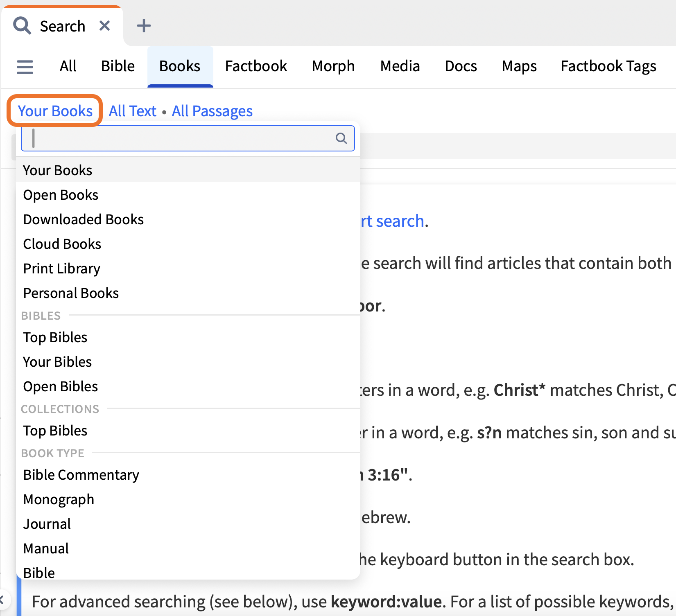The width and height of the screenshot is (676, 616).
Task: Select Your Books in the list
Action: (188, 170)
